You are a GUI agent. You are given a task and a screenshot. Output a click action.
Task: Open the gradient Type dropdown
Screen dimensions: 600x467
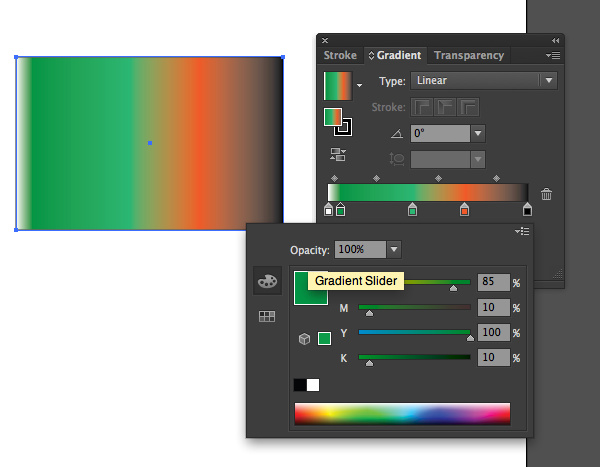pos(547,81)
